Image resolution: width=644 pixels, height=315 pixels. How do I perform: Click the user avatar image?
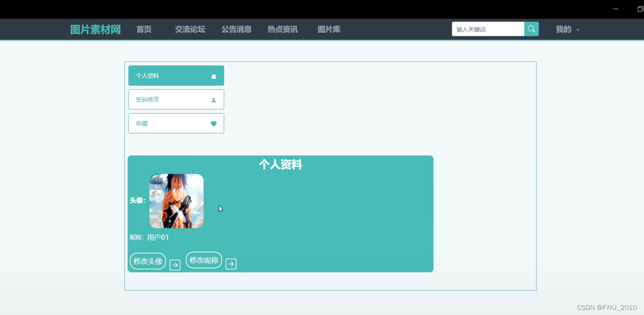click(176, 201)
